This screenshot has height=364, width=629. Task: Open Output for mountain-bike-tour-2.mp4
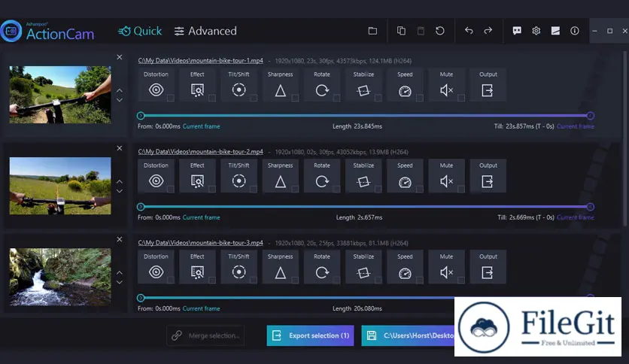488,176
